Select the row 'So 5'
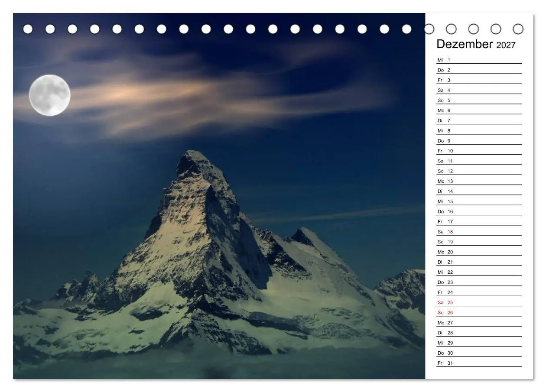Image resolution: width=546 pixels, height=392 pixels. tap(479, 100)
